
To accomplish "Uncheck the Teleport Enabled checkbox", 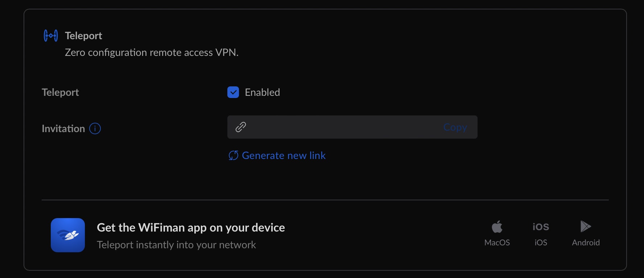I will (x=233, y=92).
